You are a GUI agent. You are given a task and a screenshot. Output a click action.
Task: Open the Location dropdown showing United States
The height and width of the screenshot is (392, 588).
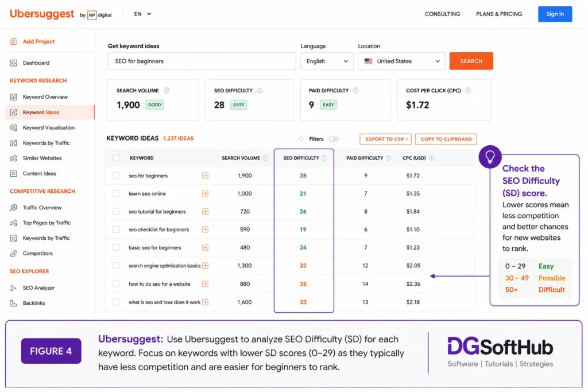(401, 61)
